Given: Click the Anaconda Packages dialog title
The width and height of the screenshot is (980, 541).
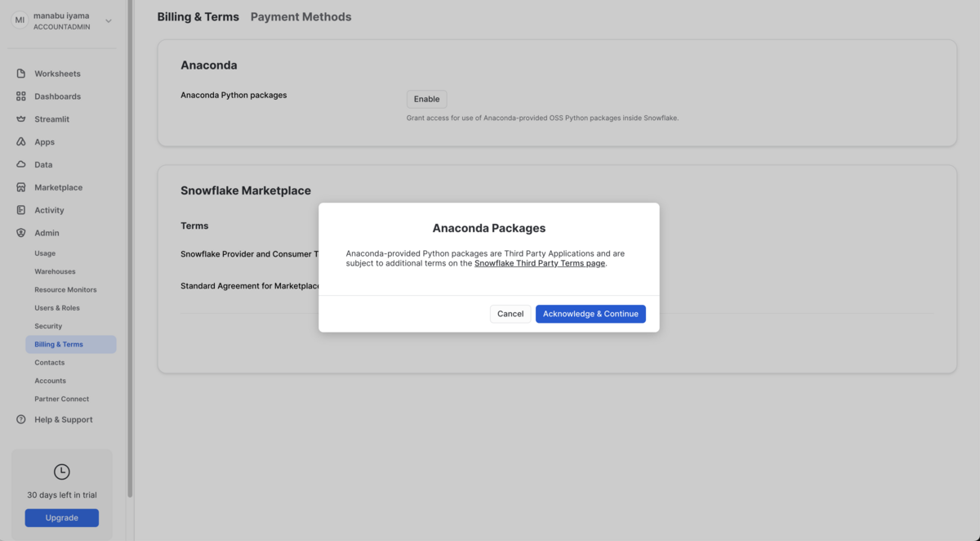Looking at the screenshot, I should tap(489, 228).
